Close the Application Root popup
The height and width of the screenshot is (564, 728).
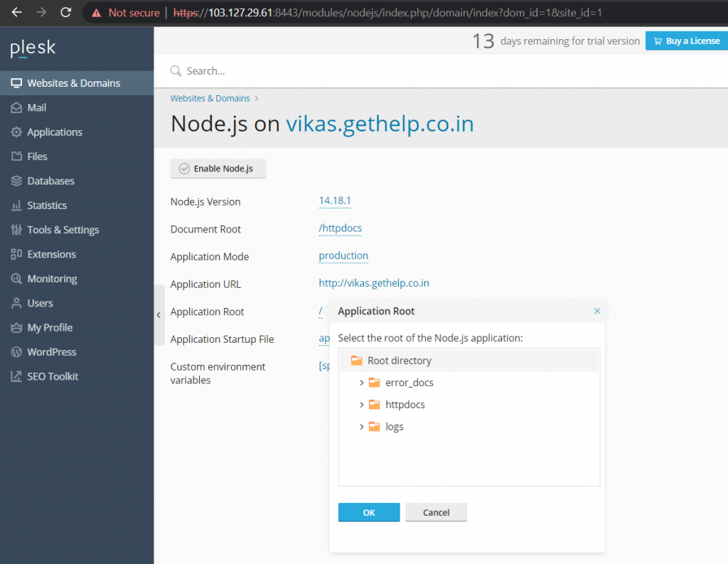click(x=597, y=312)
